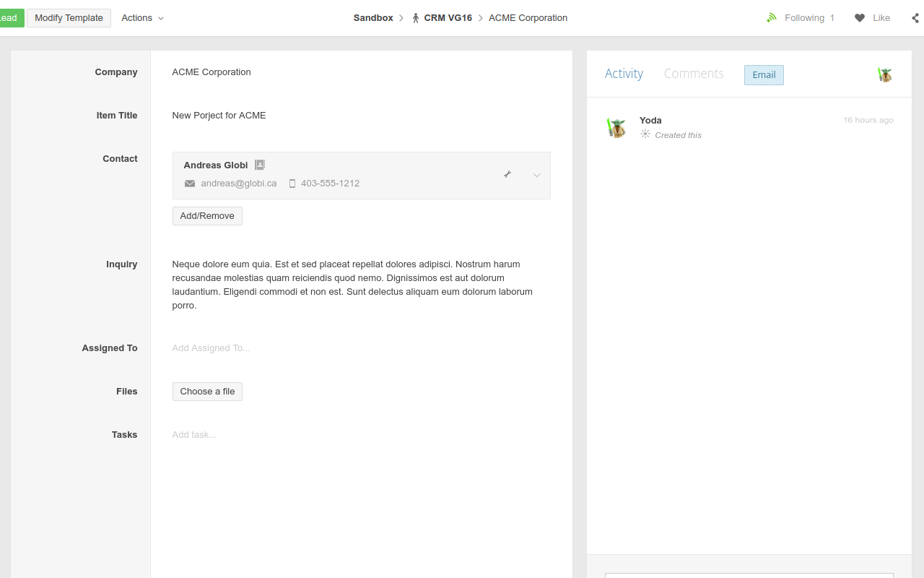Click Yoda's avatar in the activity feed
The image size is (924, 578).
tap(616, 127)
